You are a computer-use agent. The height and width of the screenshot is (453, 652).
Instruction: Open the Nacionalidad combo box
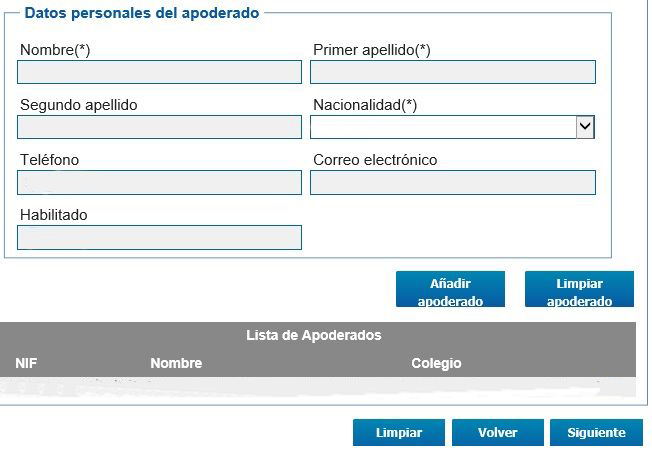coord(444,127)
